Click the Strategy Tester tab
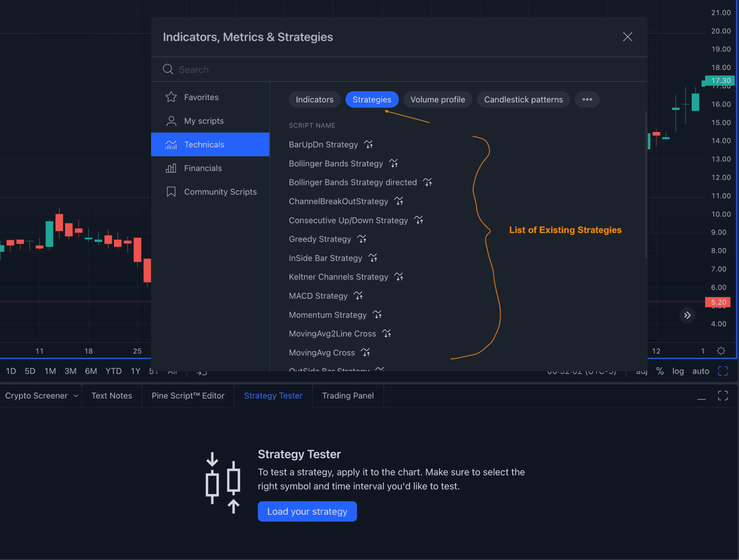Screen dimensions: 739x560 pyautogui.click(x=273, y=395)
